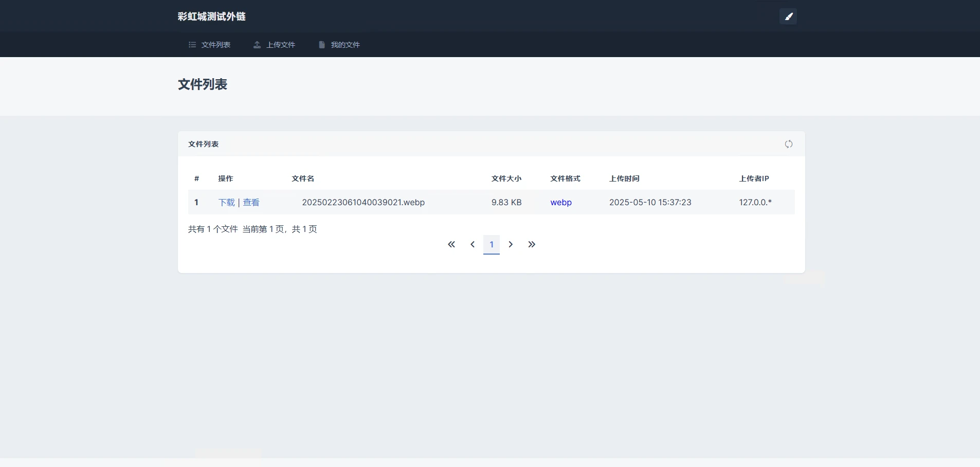Click 查看 link for the webp file
Image resolution: width=980 pixels, height=467 pixels.
click(x=251, y=203)
